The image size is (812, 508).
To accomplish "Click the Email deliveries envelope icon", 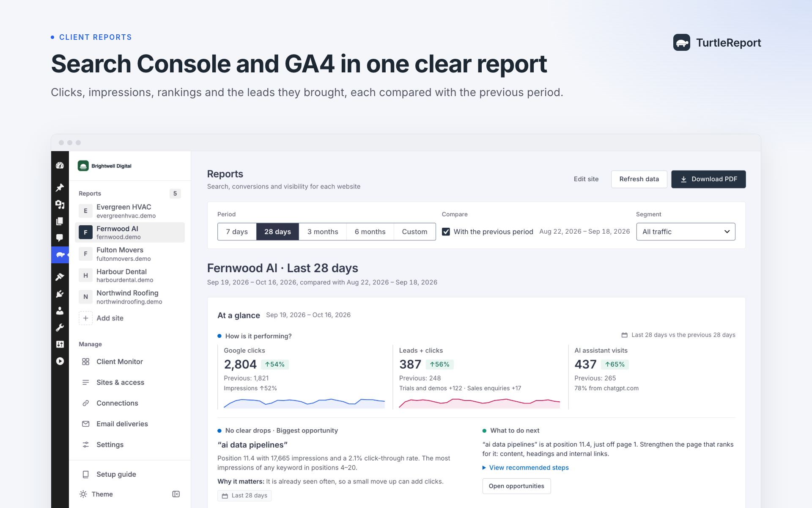I will click(x=85, y=424).
